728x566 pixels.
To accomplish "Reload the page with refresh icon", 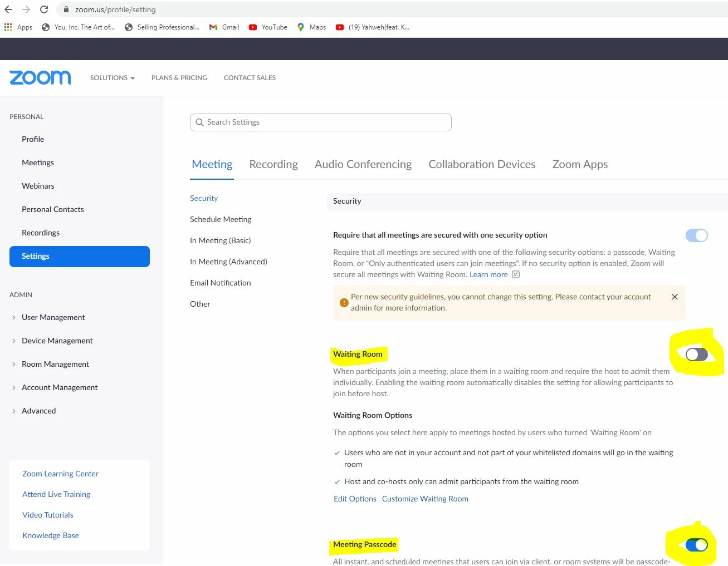I will tap(44, 9).
